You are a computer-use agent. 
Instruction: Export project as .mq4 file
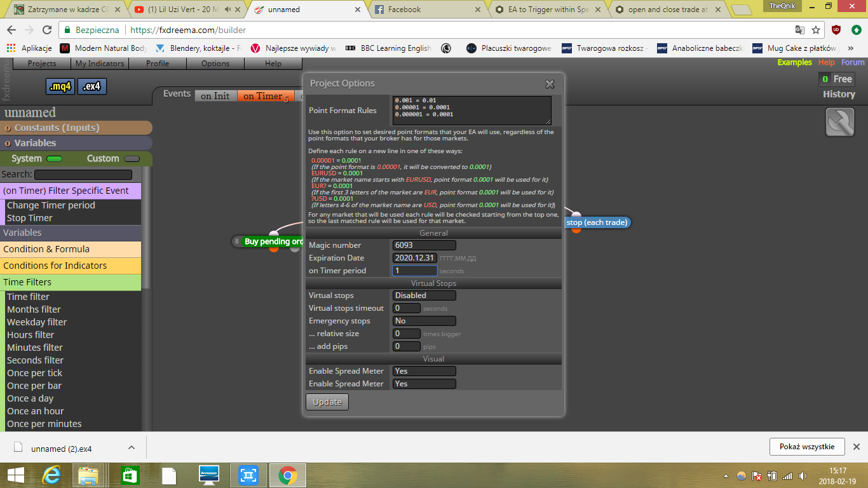(61, 87)
